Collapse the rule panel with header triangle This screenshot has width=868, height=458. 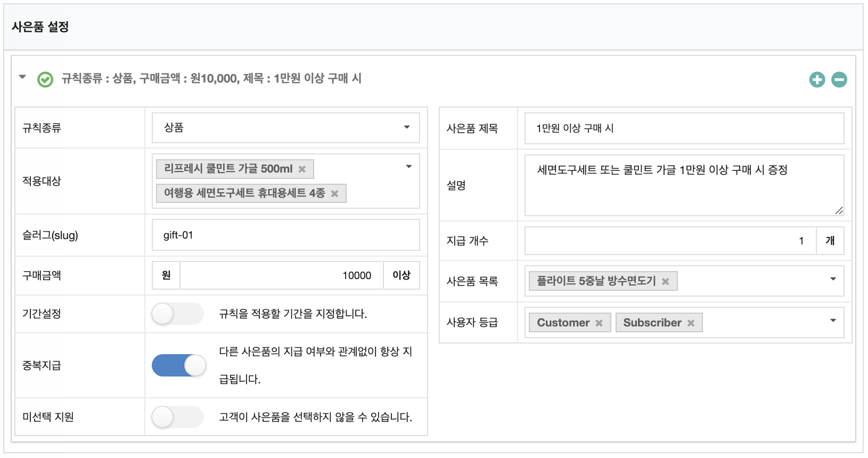point(22,77)
